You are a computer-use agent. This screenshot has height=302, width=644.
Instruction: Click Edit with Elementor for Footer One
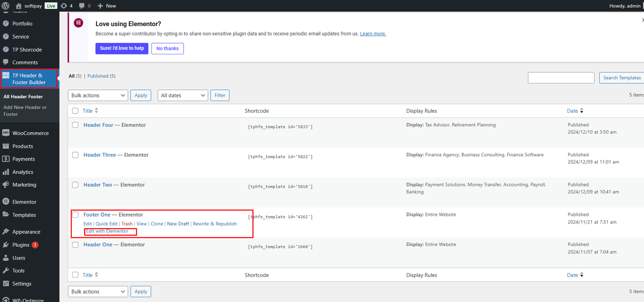coord(107,231)
